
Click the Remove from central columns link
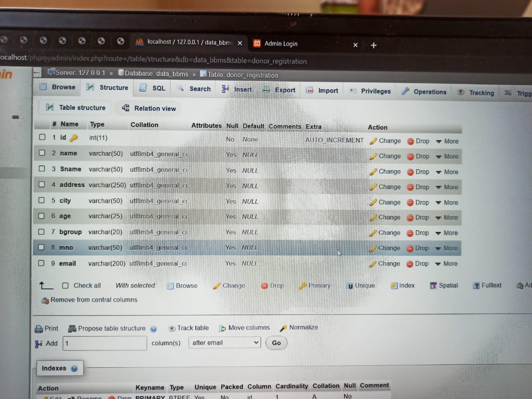(x=94, y=300)
